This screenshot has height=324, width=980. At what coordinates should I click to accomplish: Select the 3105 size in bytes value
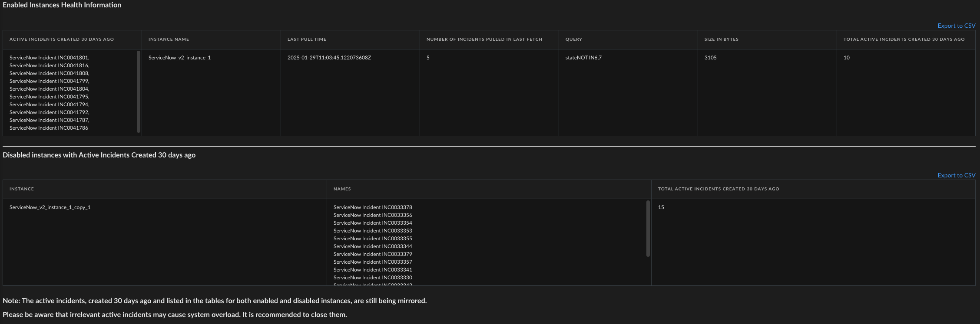(x=710, y=58)
